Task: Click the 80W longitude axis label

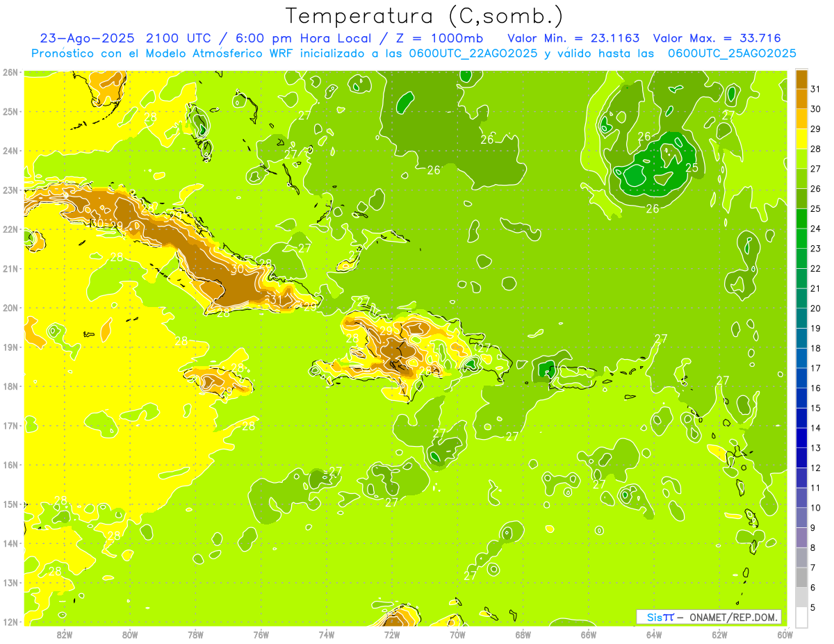Action: pos(130,634)
